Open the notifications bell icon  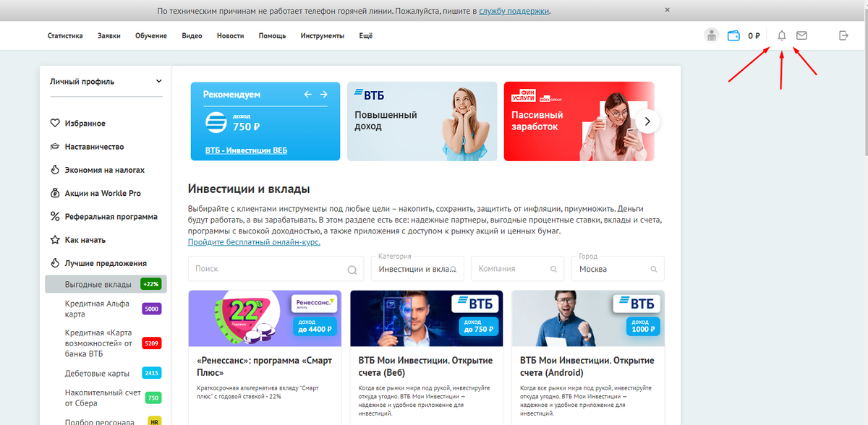tap(781, 35)
